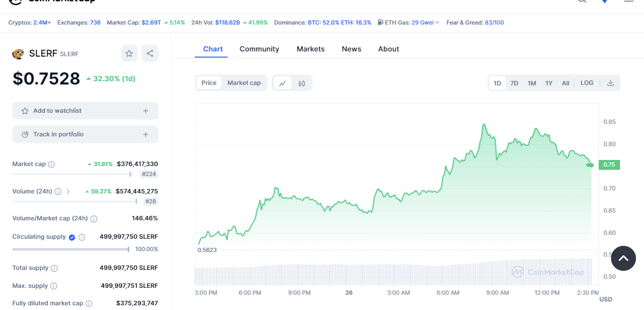Image resolution: width=644 pixels, height=310 pixels.
Task: Open search magnifier icon in header
Action: 582,1
